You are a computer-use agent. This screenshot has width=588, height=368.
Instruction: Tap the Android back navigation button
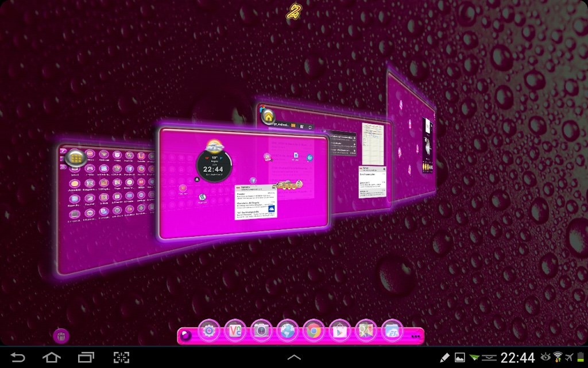18,357
